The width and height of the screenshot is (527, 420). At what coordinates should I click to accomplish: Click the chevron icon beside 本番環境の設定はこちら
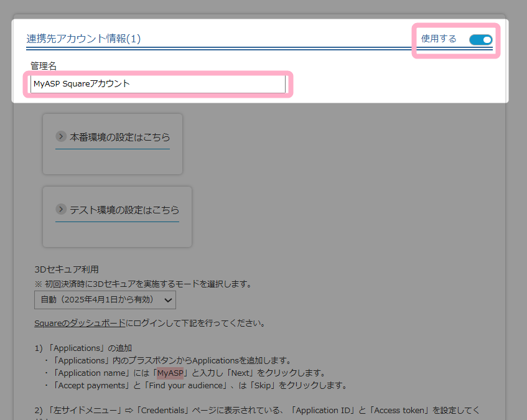coord(61,136)
